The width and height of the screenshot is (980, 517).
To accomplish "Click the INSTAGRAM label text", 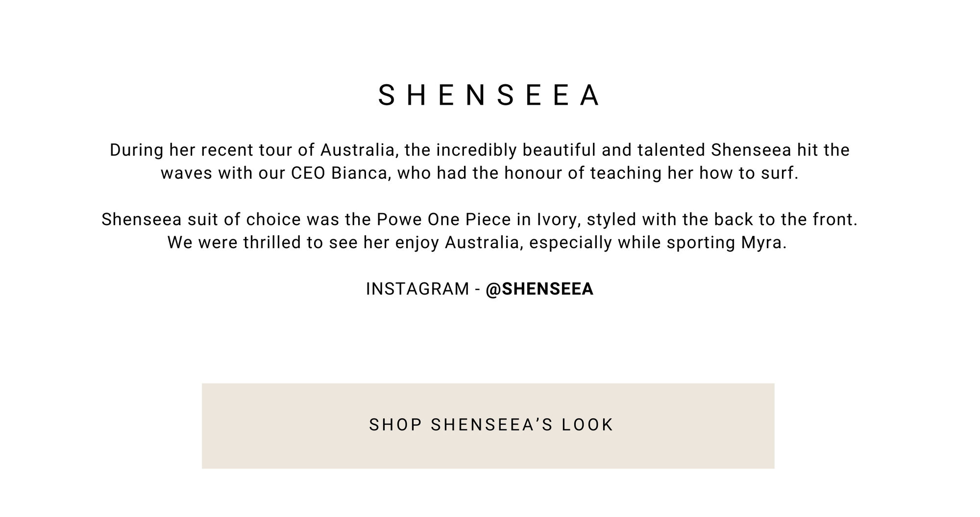I will 417,289.
